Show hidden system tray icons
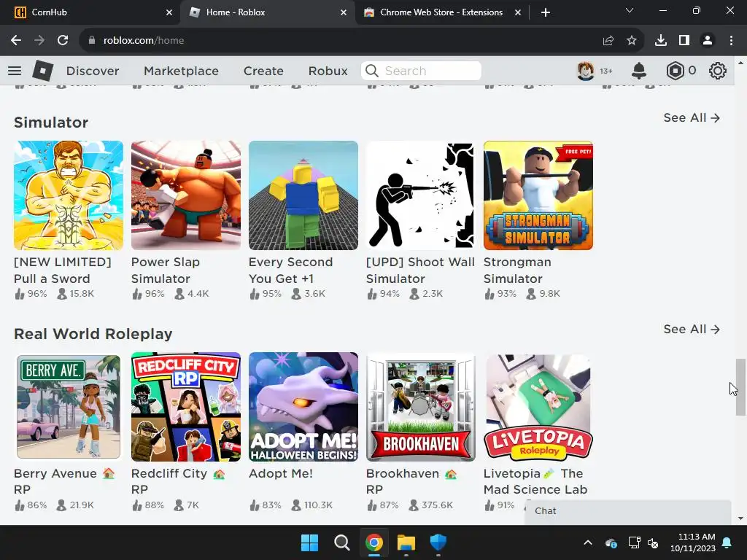This screenshot has height=560, width=747. tap(588, 542)
